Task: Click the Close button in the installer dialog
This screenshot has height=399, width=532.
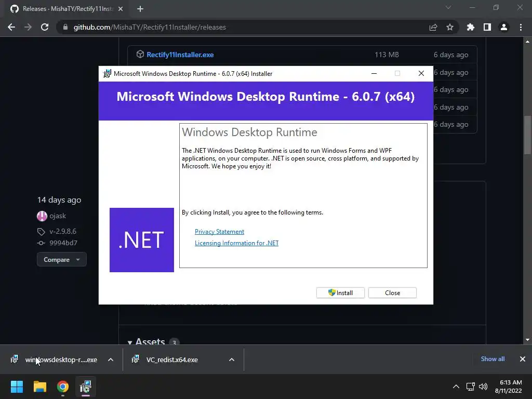Action: (392, 293)
